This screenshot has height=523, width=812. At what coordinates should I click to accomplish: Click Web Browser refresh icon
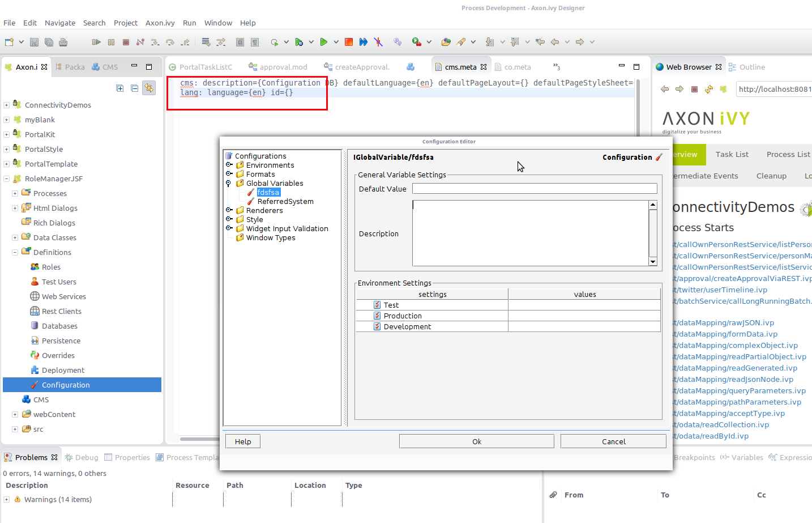[x=709, y=89]
